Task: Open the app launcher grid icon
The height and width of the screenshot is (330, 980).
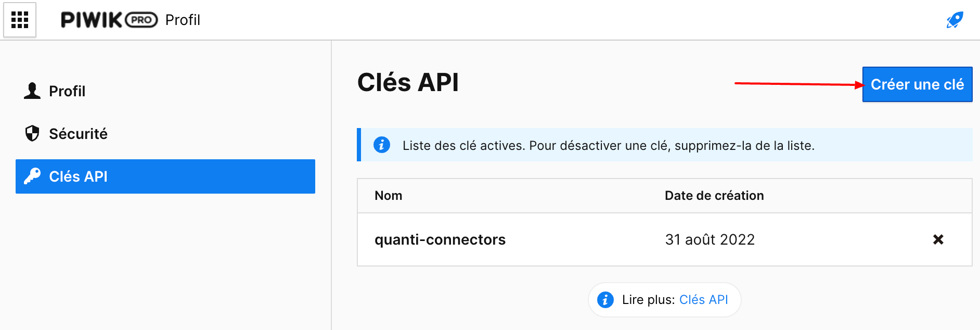Action: coord(20,20)
